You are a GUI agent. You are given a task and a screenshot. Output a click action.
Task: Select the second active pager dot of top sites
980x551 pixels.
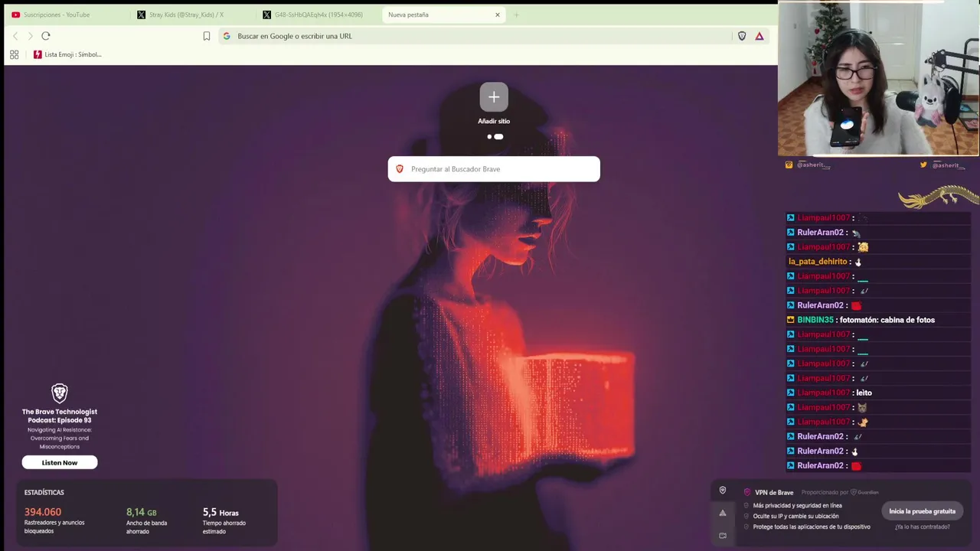pyautogui.click(x=499, y=137)
